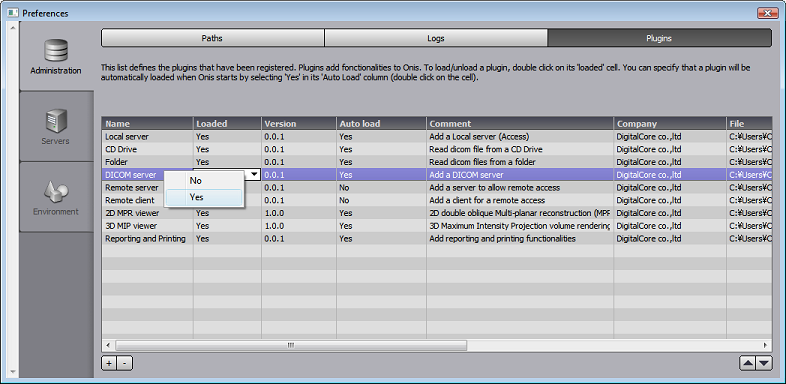786x384 pixels.
Task: Sort by the Version column header
Action: [x=299, y=124]
